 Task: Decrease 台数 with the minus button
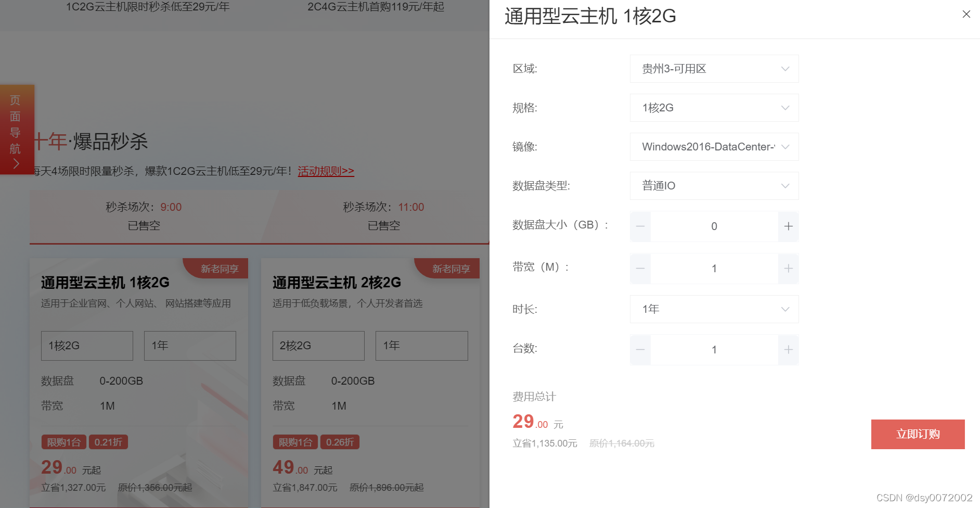coord(640,350)
